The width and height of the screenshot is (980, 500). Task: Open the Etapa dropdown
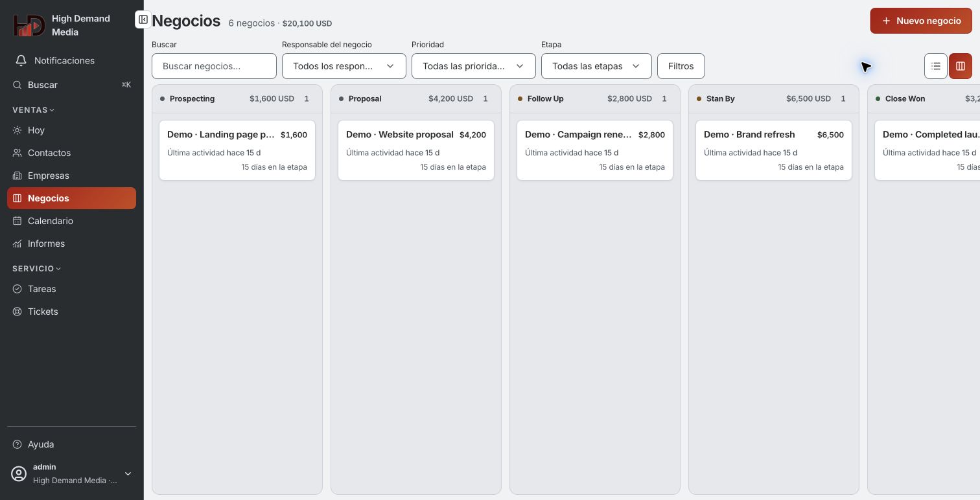pos(596,66)
